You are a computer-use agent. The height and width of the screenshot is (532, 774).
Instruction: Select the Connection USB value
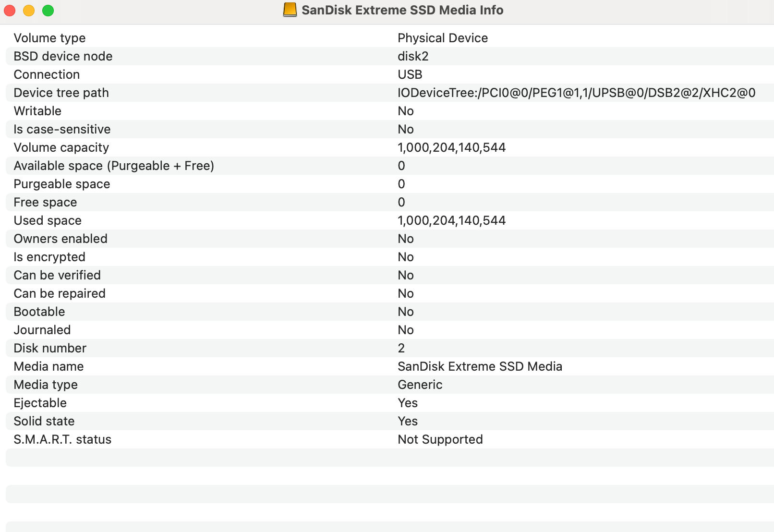pos(410,74)
